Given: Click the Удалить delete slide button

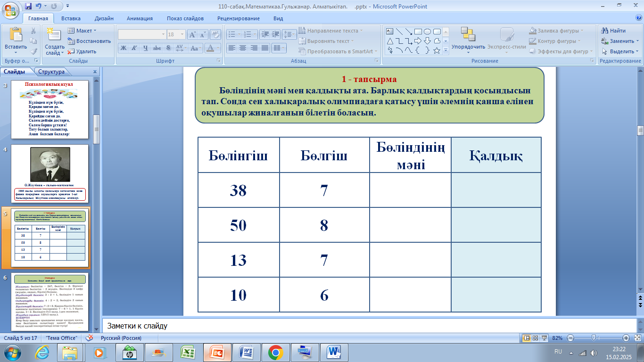Looking at the screenshot, I should coord(82,51).
